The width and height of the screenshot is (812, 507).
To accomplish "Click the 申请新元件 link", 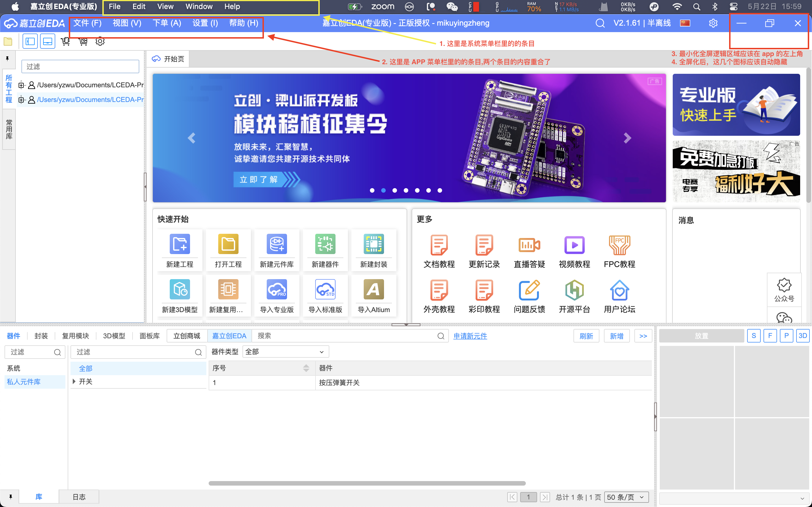I will tap(470, 336).
